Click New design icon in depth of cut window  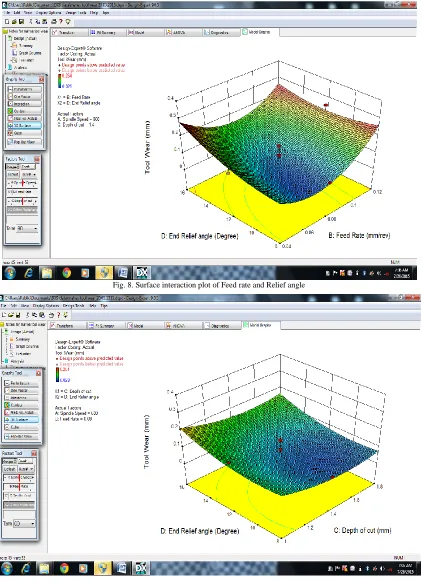4,315
